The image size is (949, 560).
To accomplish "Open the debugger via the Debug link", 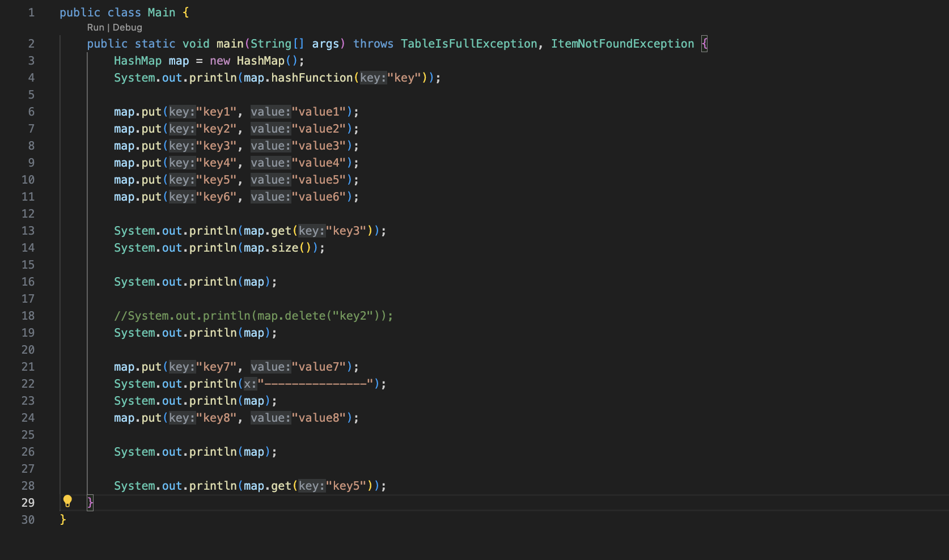I will coord(128,27).
